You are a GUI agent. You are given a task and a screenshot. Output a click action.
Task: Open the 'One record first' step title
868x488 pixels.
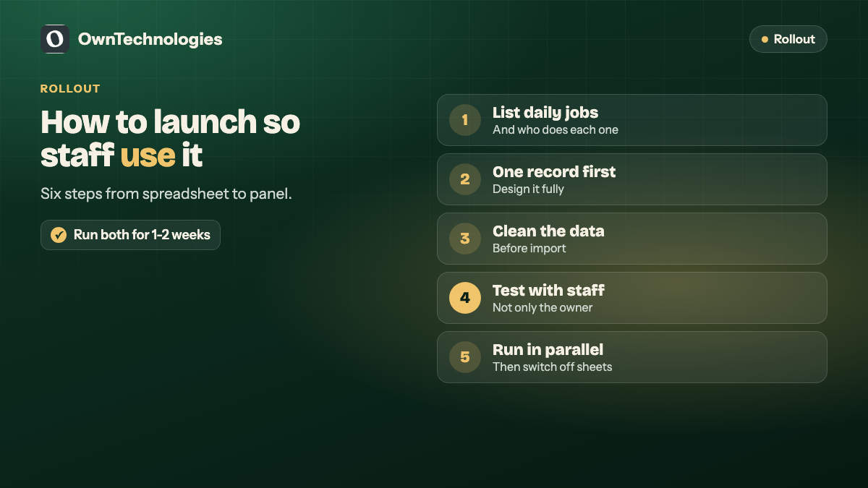click(554, 172)
